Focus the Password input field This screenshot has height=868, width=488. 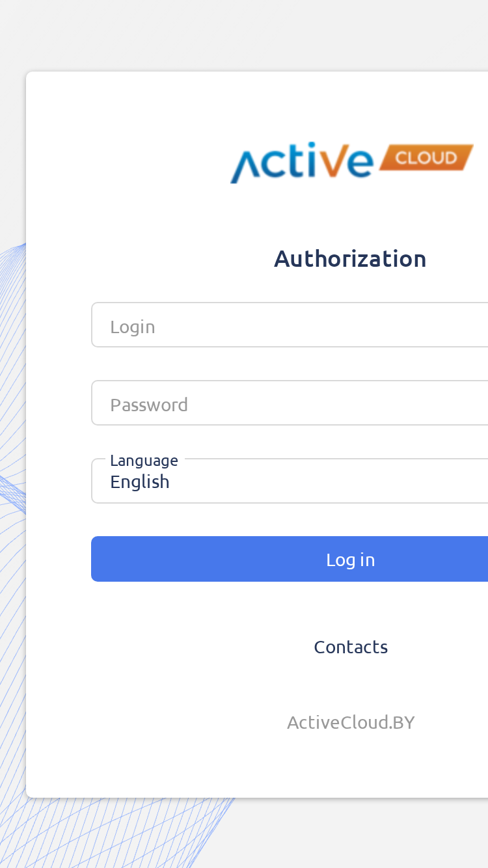[290, 403]
